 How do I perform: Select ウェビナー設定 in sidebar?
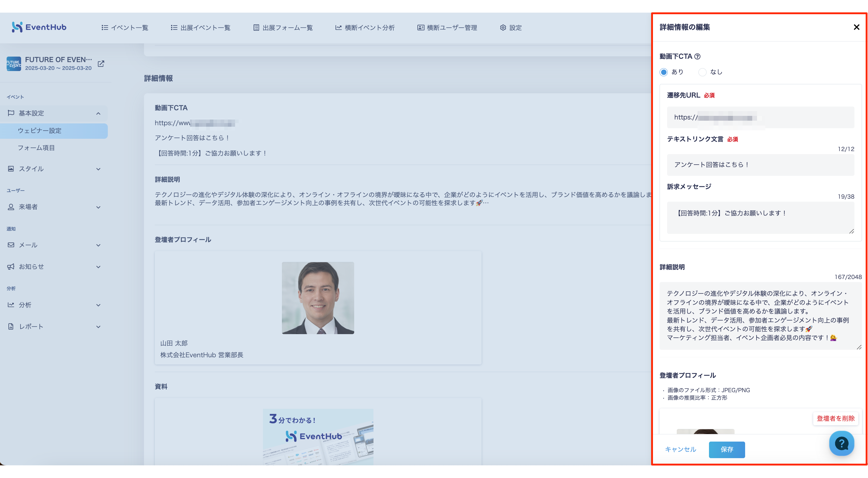point(54,131)
